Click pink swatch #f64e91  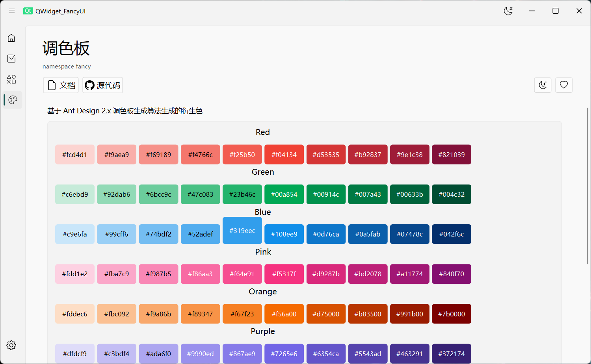pos(242,274)
